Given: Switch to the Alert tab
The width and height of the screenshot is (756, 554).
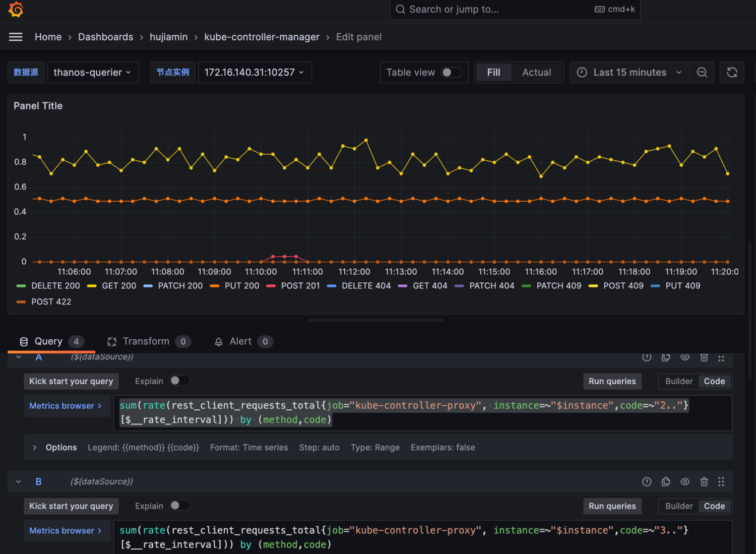Looking at the screenshot, I should tap(240, 342).
